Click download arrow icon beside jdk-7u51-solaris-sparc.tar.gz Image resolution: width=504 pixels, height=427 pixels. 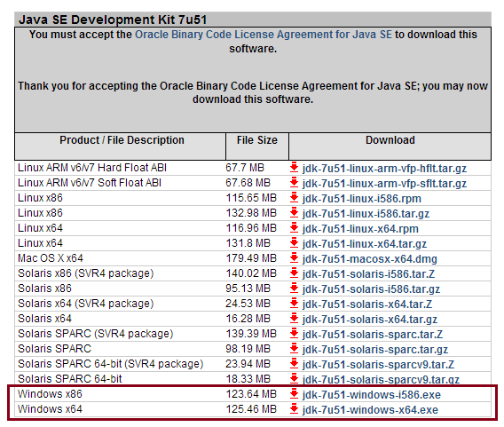pyautogui.click(x=294, y=349)
